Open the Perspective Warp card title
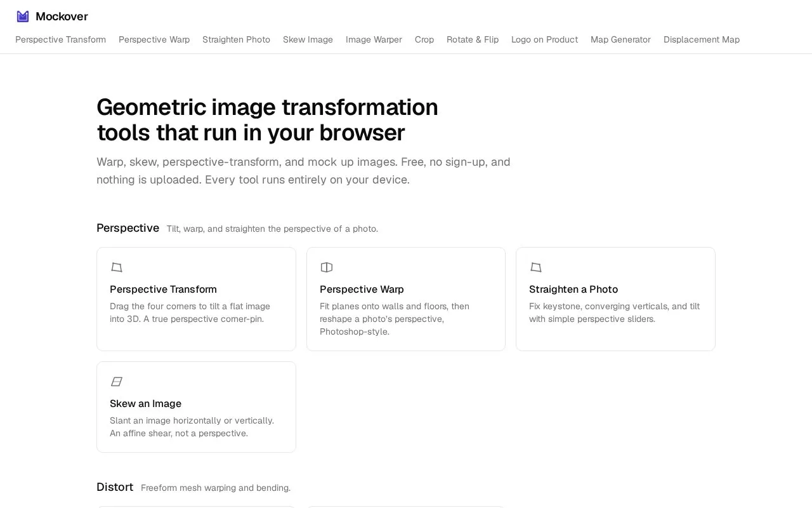812x508 pixels. 362,290
